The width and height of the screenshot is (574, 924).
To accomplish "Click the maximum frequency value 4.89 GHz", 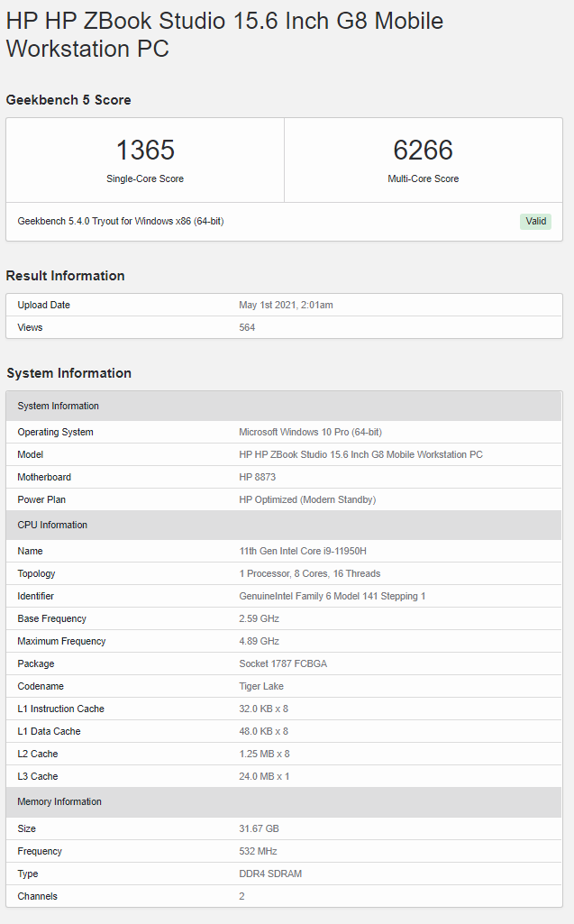I will coord(259,641).
